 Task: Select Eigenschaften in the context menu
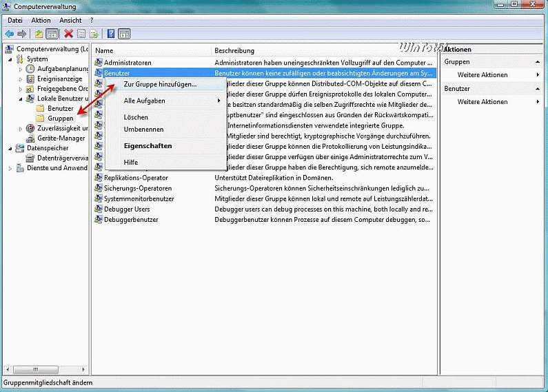tap(148, 146)
